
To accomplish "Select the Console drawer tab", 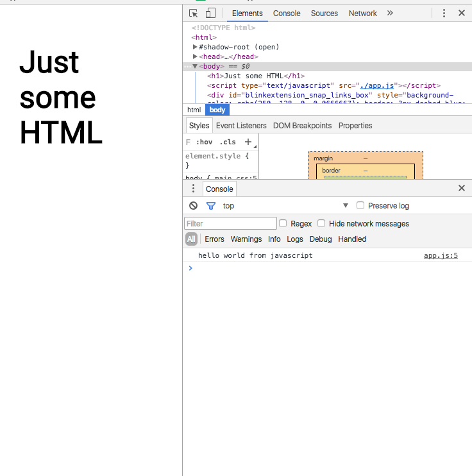I will (x=219, y=189).
